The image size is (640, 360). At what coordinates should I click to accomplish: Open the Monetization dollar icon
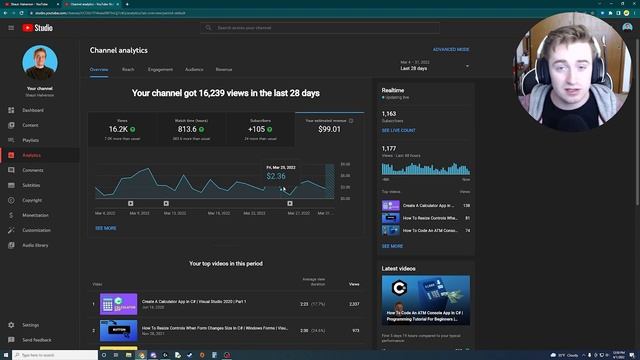(11, 215)
